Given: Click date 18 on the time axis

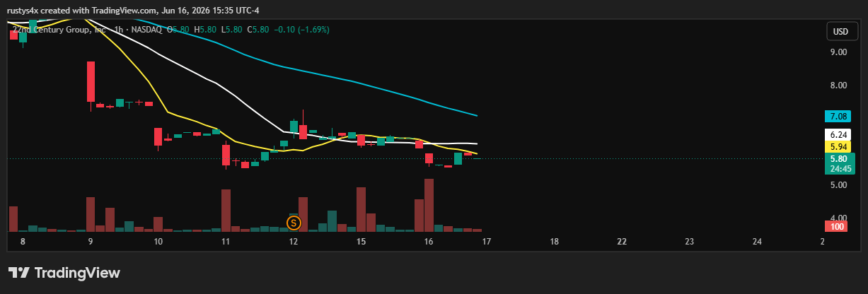Looking at the screenshot, I should (555, 242).
